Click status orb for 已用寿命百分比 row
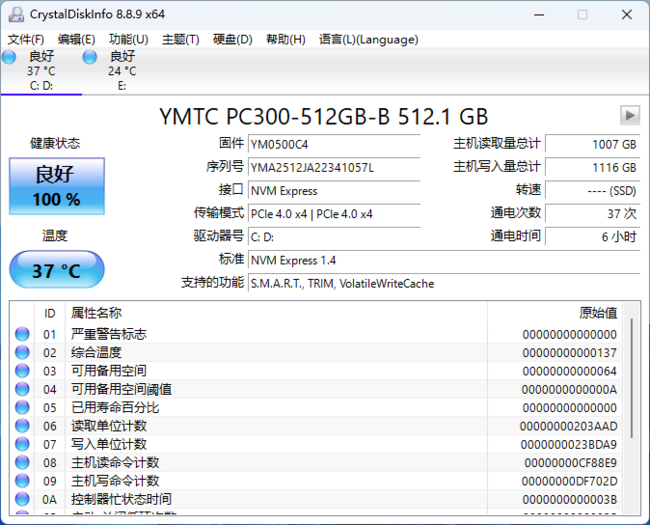 click(x=22, y=408)
